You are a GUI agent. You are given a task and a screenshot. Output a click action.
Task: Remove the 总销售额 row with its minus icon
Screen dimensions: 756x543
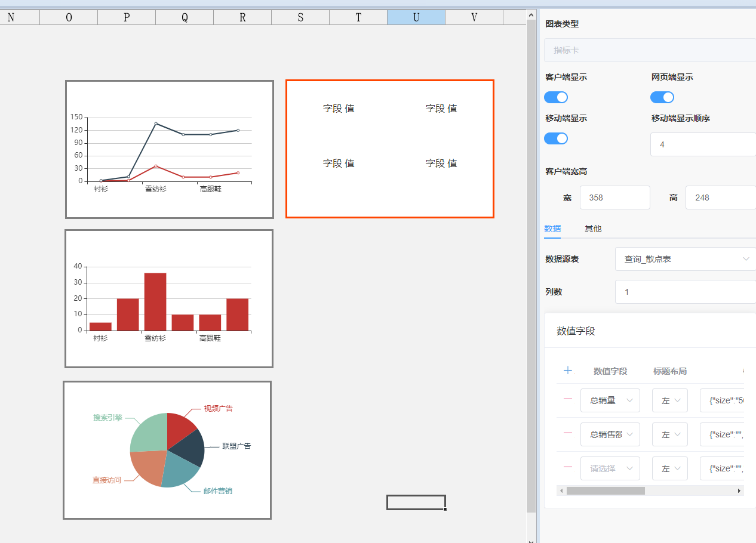point(568,434)
